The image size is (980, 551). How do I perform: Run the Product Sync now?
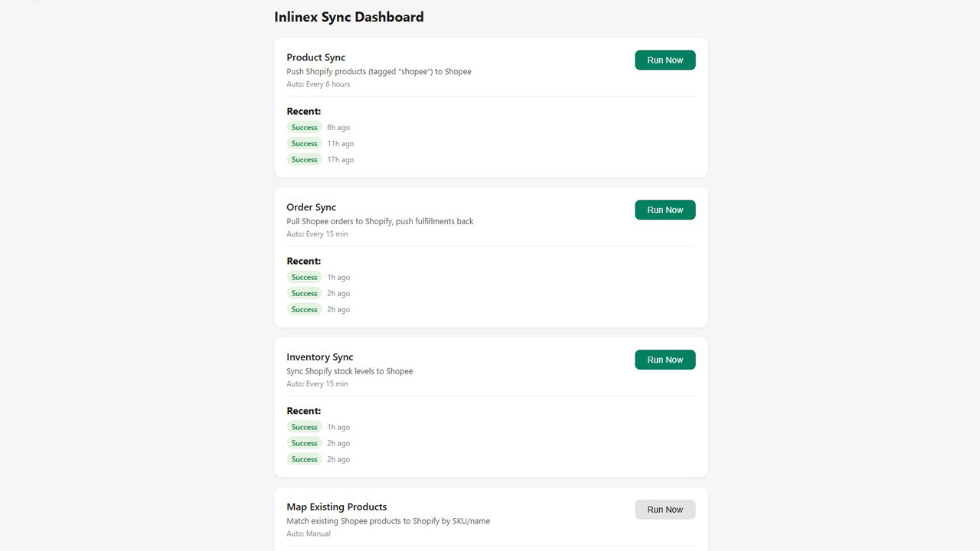(x=665, y=60)
